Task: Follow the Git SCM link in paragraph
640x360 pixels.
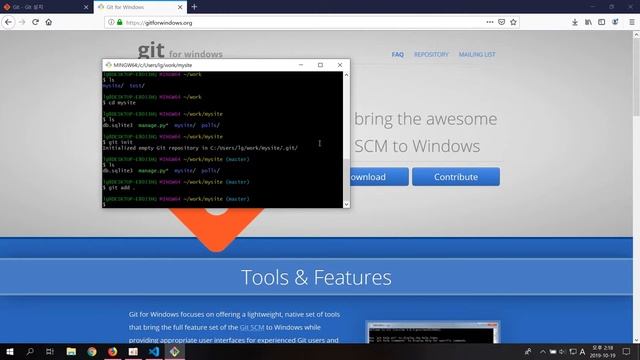Action: pos(252,327)
